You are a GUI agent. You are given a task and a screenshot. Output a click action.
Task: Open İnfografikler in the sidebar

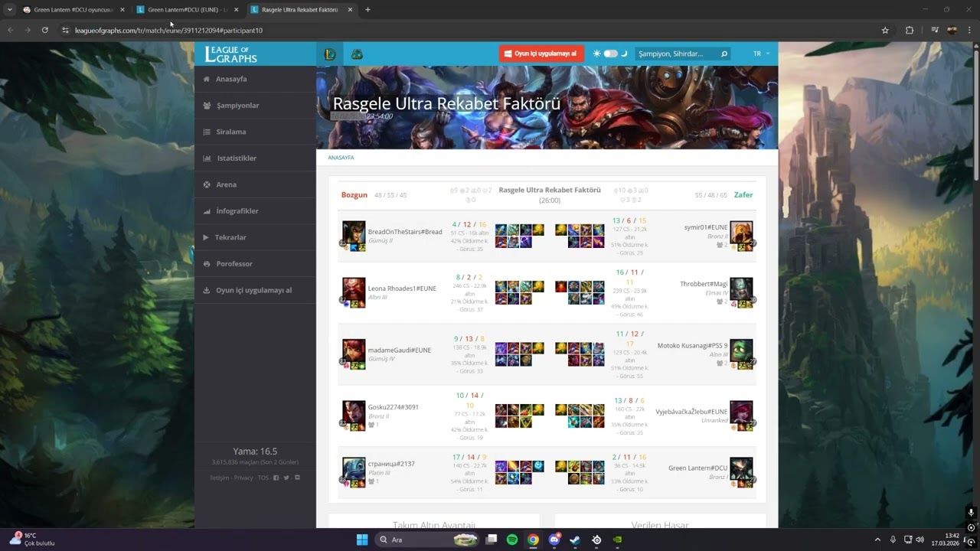click(x=255, y=211)
